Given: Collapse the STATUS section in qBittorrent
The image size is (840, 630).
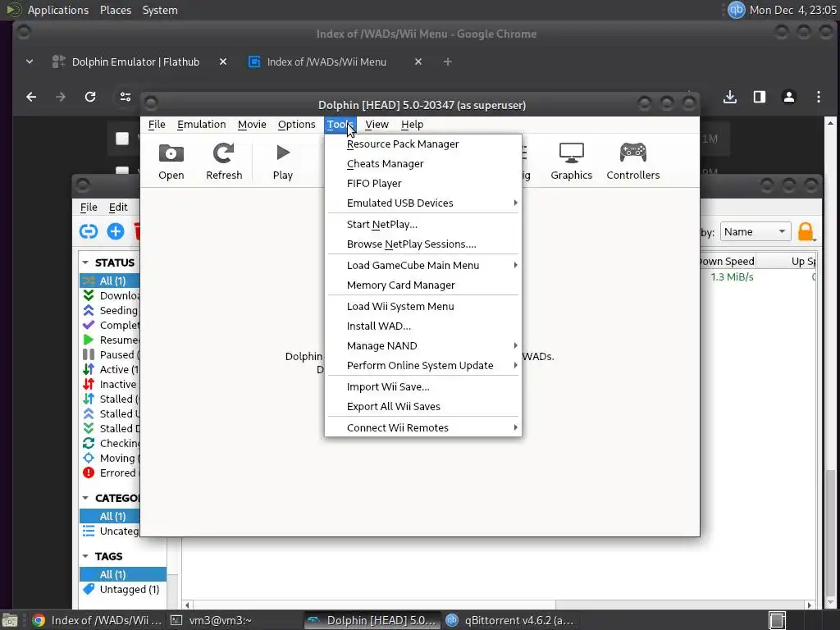Looking at the screenshot, I should (85, 262).
